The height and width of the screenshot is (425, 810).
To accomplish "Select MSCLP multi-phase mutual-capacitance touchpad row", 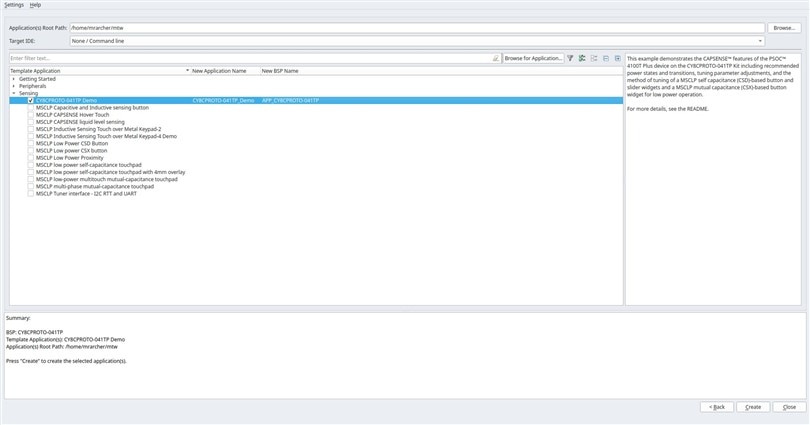I will coord(95,186).
